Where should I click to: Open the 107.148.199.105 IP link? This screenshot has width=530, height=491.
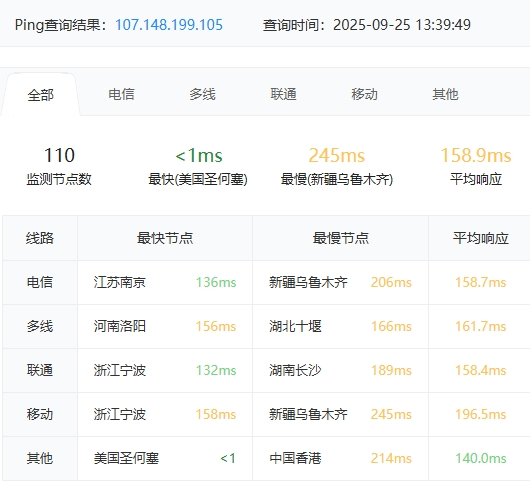[169, 25]
